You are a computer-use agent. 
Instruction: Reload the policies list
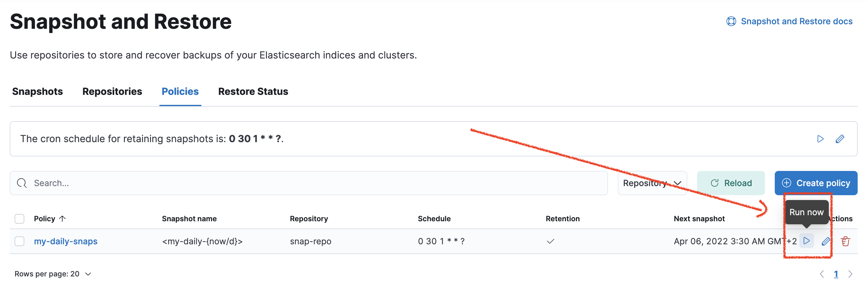tap(731, 183)
